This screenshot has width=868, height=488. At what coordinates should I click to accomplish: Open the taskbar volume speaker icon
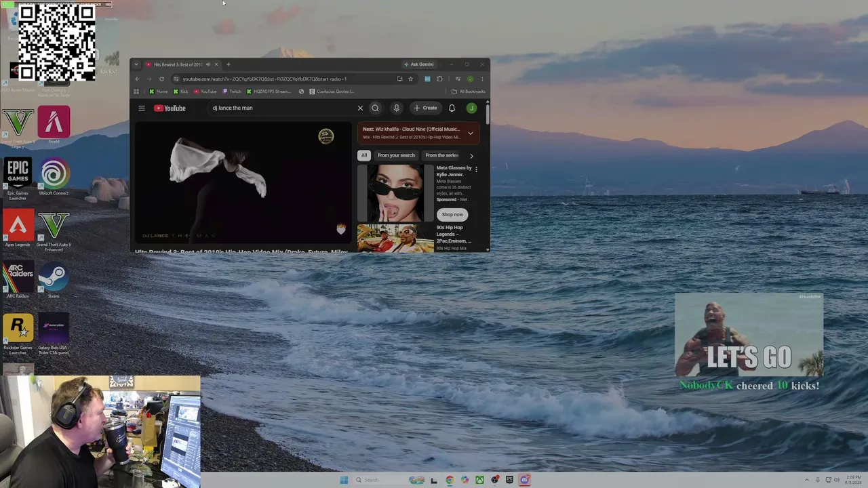(837, 480)
